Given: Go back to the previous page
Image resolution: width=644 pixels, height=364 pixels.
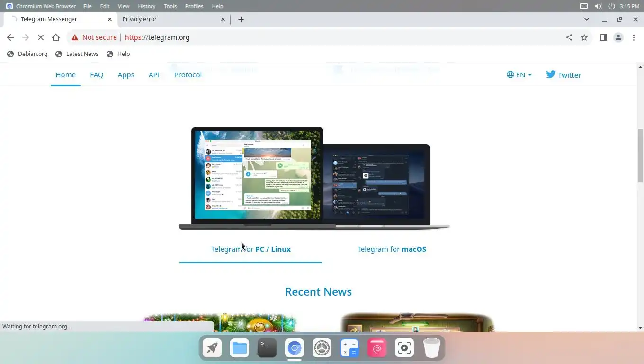Looking at the screenshot, I should click(x=10, y=37).
